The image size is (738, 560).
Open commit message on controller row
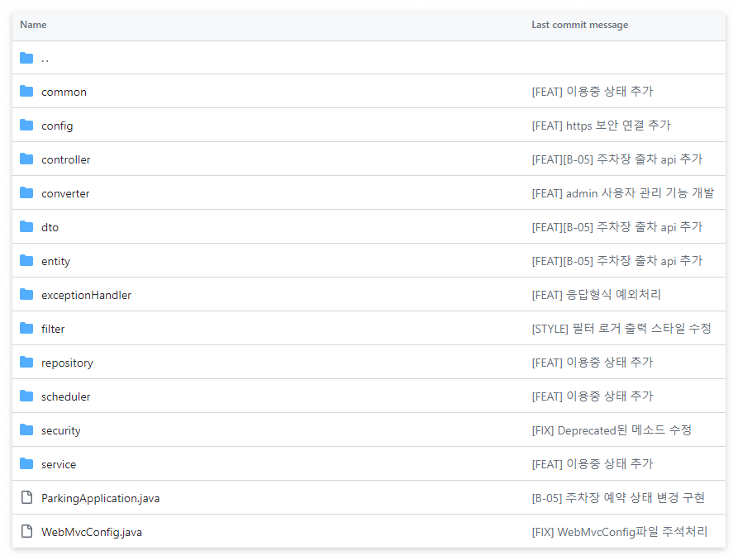(617, 159)
